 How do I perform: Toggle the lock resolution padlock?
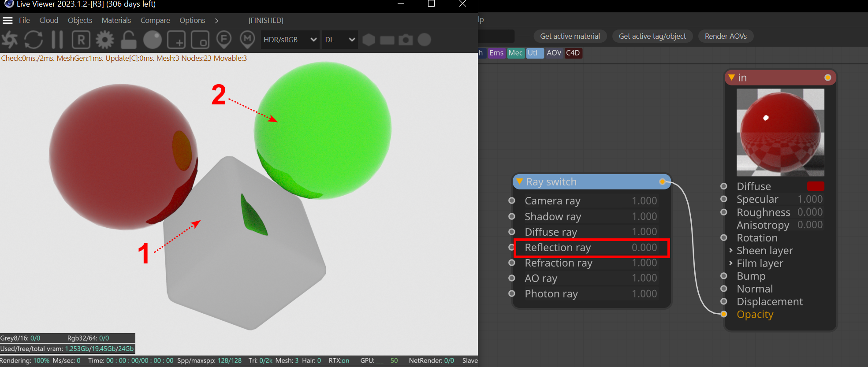[x=129, y=40]
